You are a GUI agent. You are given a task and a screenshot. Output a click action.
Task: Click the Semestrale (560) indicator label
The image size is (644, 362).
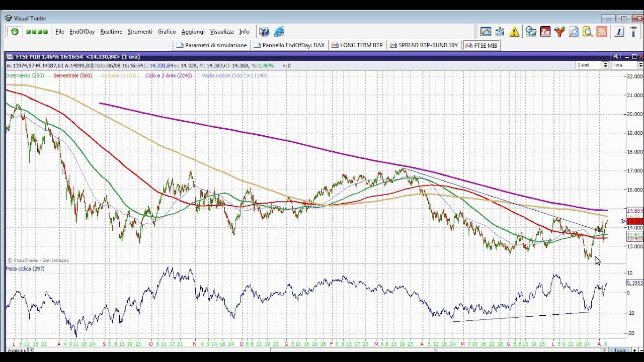pos(73,75)
